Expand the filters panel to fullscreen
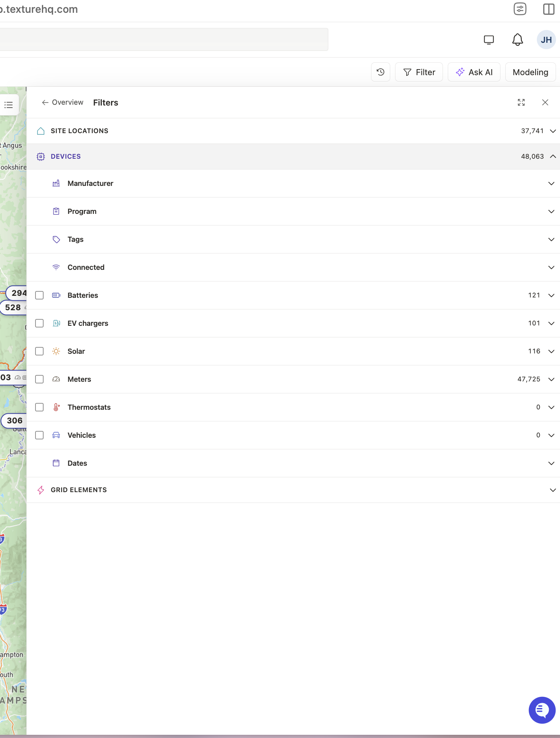Viewport: 560px width, 738px height. point(521,102)
